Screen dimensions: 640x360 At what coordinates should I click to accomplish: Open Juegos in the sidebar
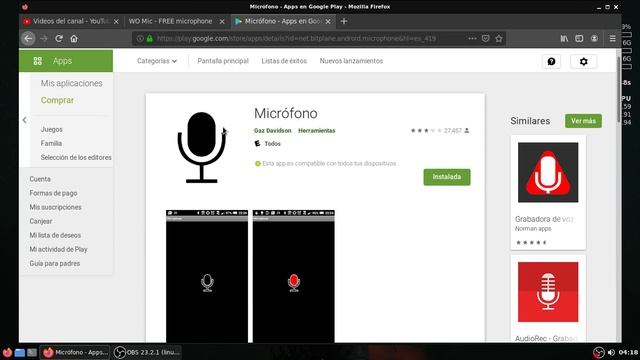coord(51,129)
